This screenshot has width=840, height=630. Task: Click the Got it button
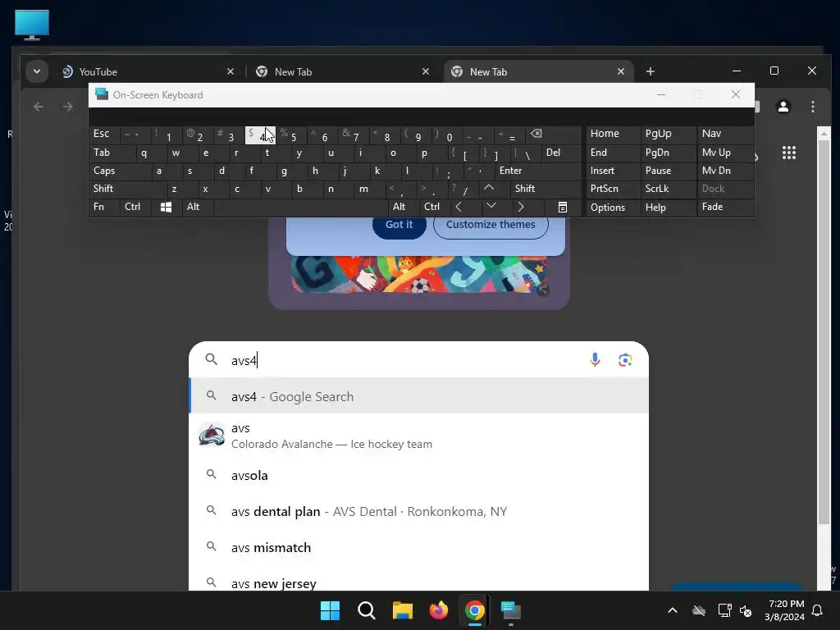399,225
